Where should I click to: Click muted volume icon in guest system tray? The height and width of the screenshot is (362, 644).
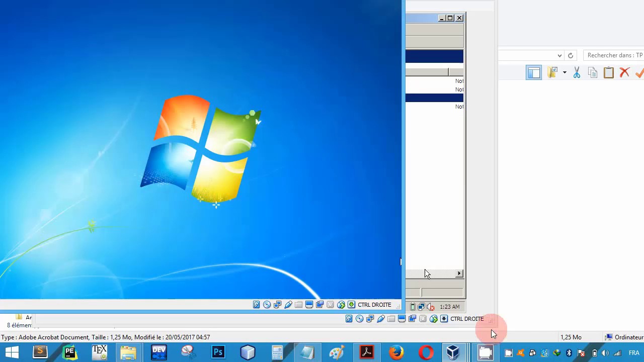coord(430,307)
